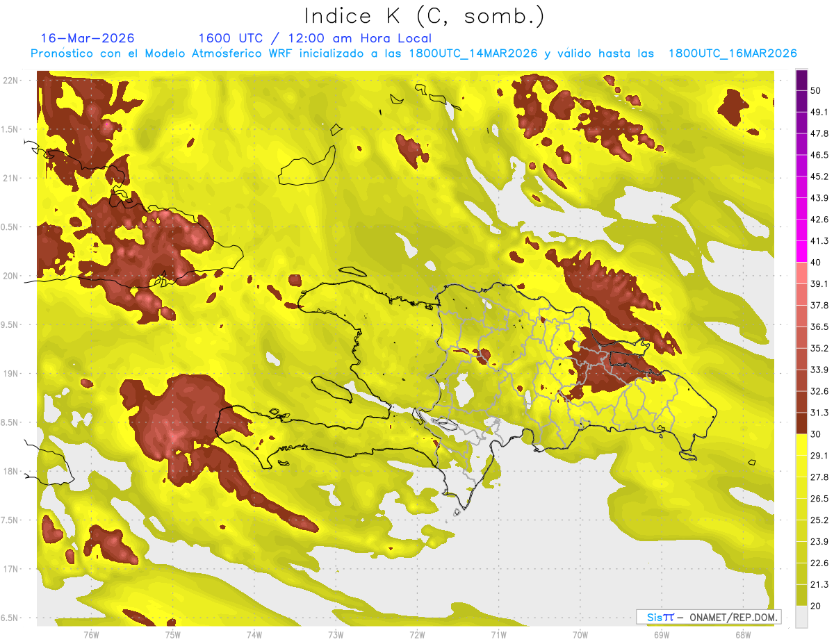Screen dimensions: 834x644
Task: Click the colorbar value '27.8'
Action: (819, 477)
